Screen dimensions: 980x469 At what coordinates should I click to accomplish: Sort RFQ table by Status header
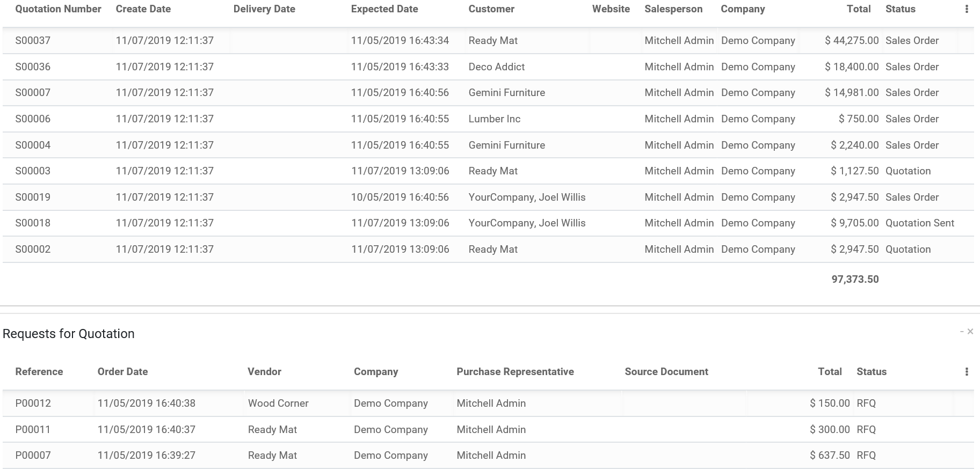pyautogui.click(x=872, y=372)
